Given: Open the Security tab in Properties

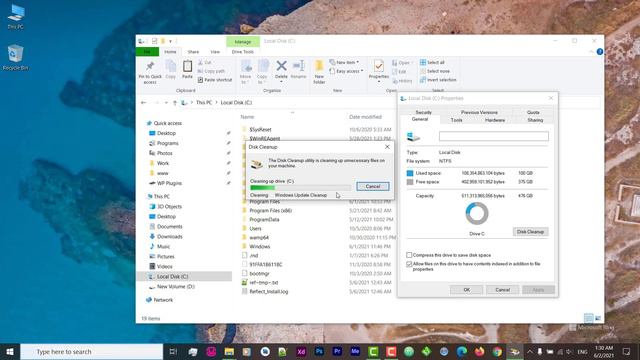Looking at the screenshot, I should [x=423, y=112].
